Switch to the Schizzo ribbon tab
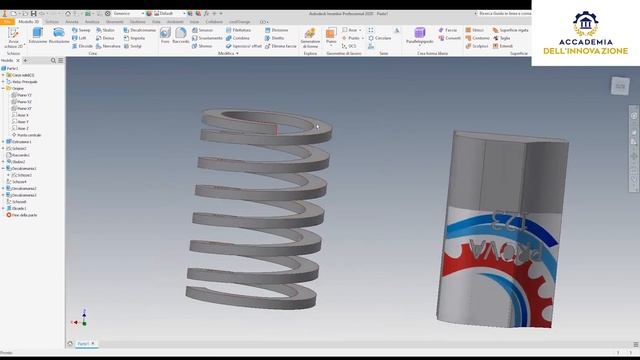 click(52, 22)
